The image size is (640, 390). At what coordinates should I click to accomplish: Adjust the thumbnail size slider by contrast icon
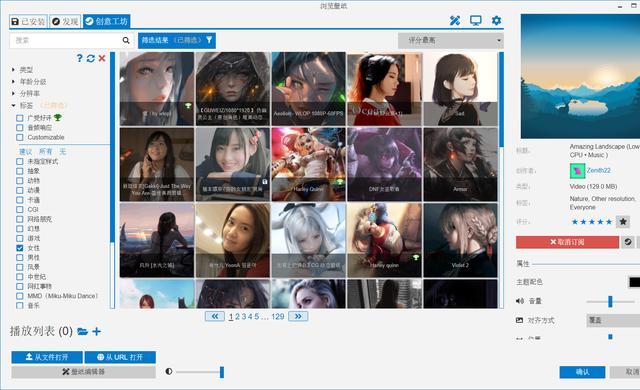[199, 372]
